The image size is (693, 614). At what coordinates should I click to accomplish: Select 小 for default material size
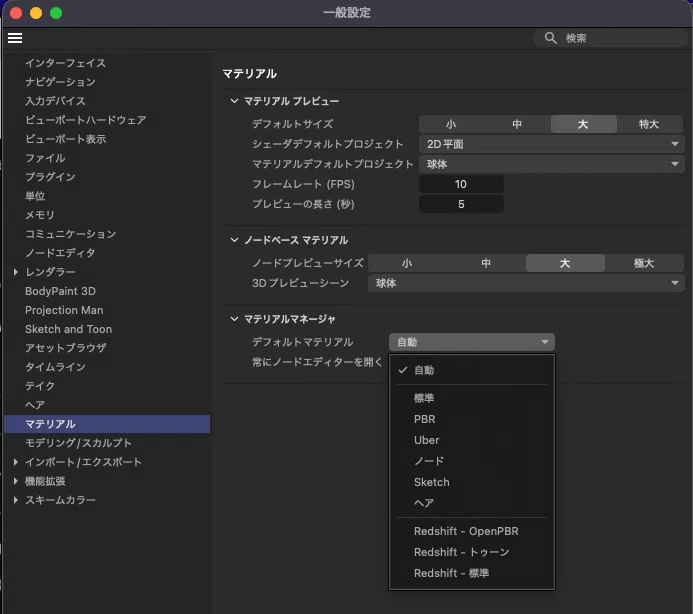pos(451,125)
